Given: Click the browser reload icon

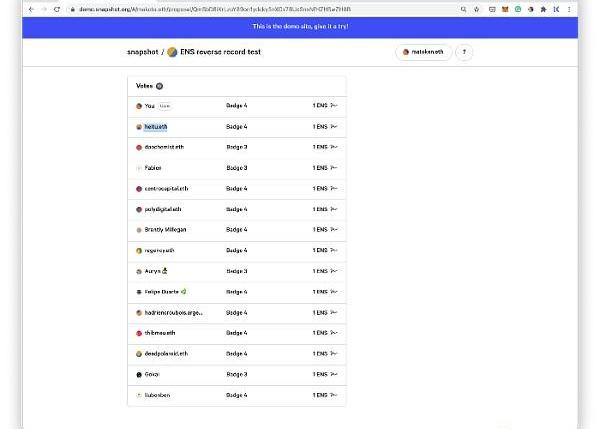Looking at the screenshot, I should 56,9.
